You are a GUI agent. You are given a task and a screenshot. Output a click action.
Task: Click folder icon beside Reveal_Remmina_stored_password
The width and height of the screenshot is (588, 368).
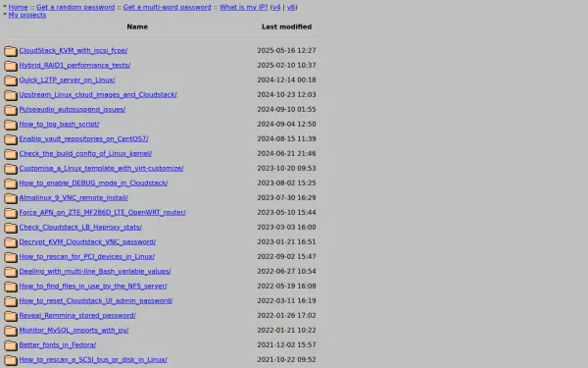click(x=11, y=316)
